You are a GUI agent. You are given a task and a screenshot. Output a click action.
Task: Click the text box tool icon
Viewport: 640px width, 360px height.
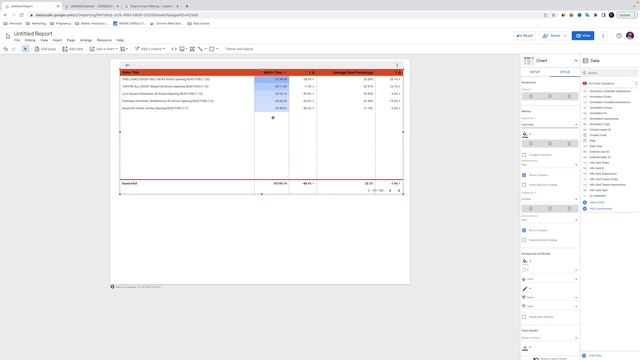[x=192, y=49]
